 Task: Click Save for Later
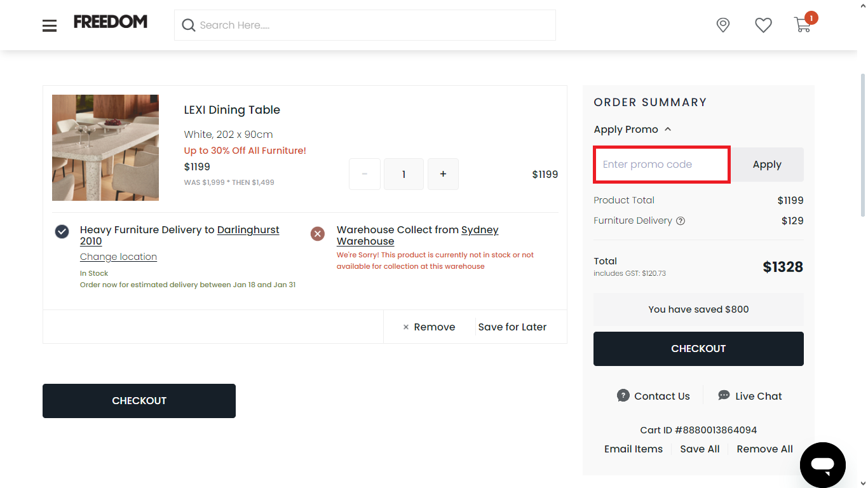(x=512, y=327)
